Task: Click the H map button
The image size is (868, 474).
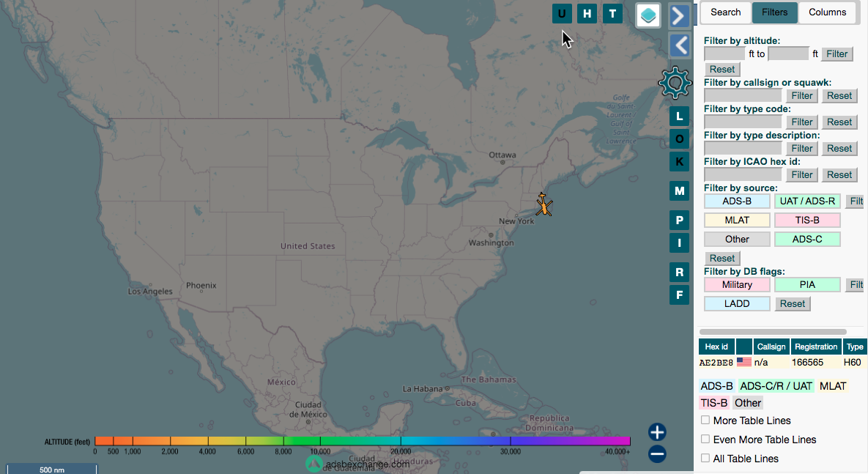Action: 587,14
